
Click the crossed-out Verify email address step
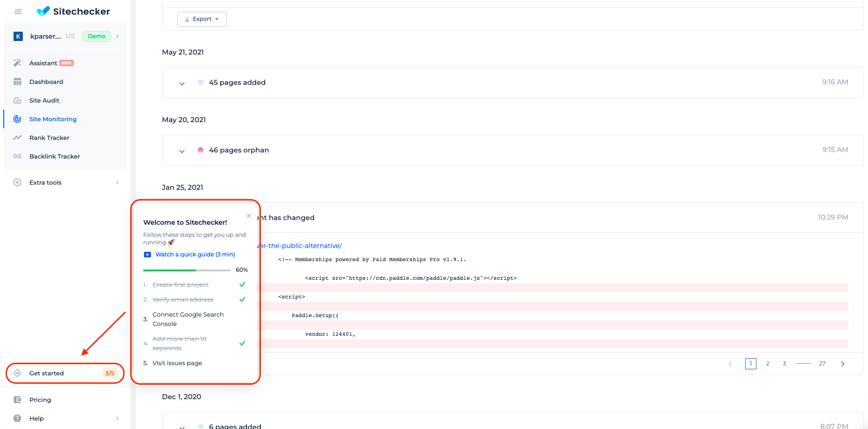(x=183, y=299)
